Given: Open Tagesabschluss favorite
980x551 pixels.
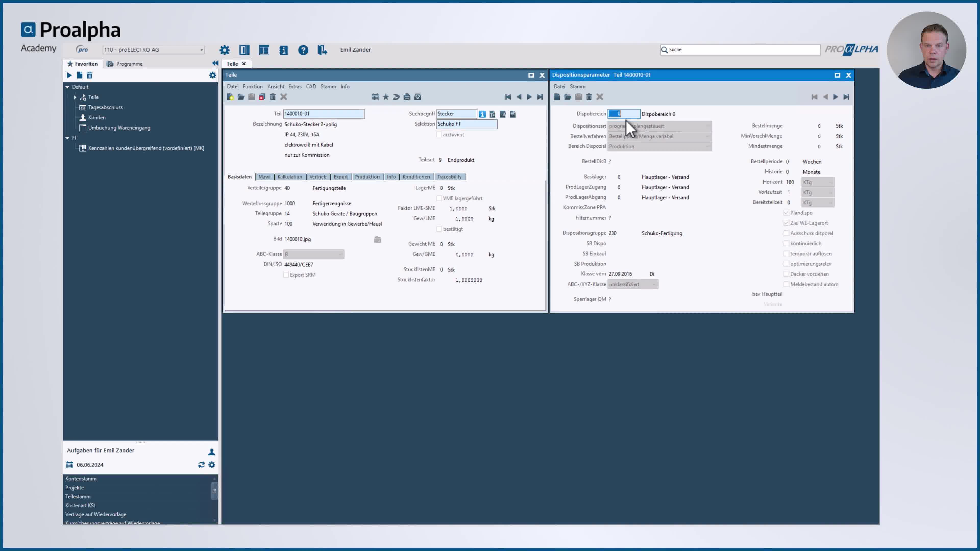Looking at the screenshot, I should (x=105, y=107).
